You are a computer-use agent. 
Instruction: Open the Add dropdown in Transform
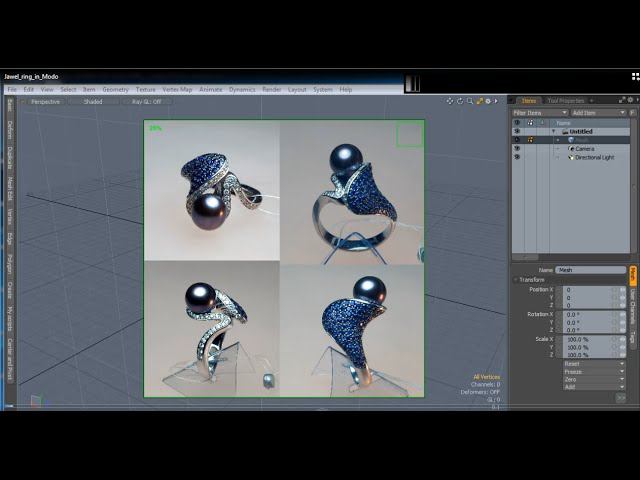(594, 387)
